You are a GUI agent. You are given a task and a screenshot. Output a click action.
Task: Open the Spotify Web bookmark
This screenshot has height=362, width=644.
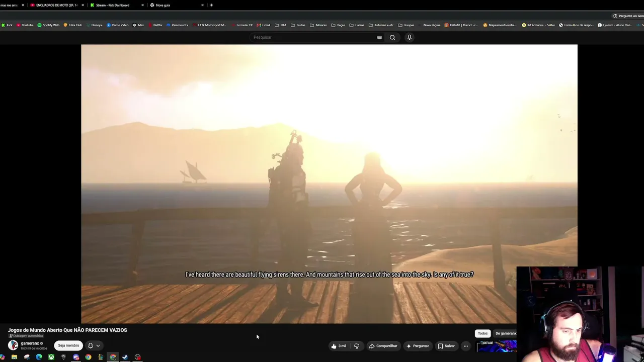pos(48,25)
